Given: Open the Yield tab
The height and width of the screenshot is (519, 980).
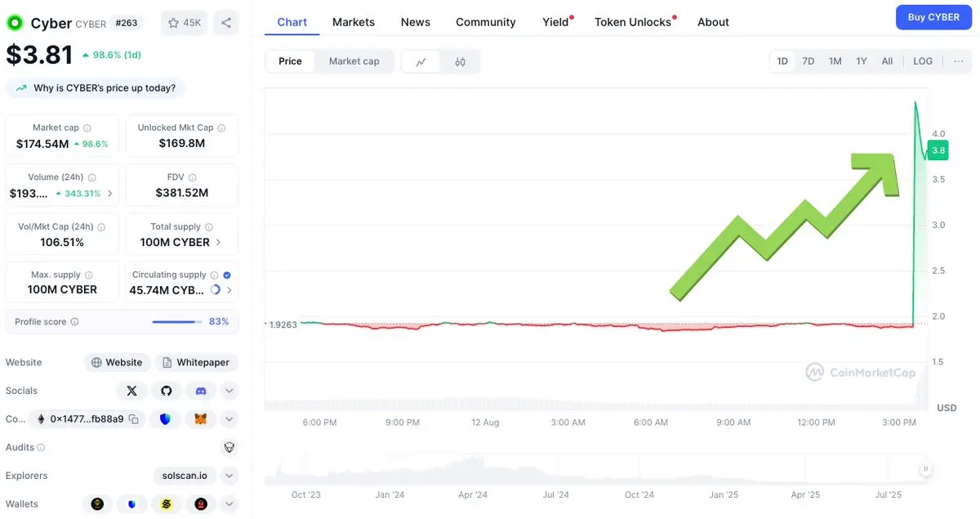Looking at the screenshot, I should click(557, 22).
